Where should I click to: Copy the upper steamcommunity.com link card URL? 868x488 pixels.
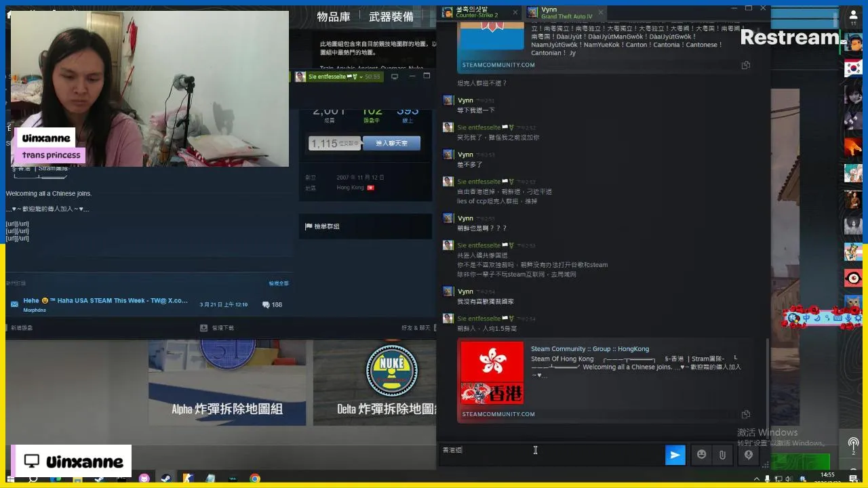pyautogui.click(x=746, y=65)
